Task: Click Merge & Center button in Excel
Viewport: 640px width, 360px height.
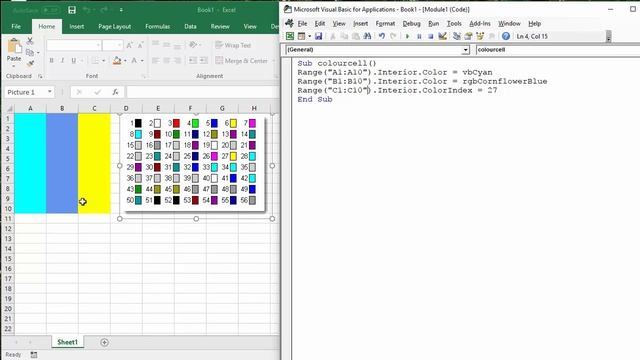Action: tap(241, 61)
